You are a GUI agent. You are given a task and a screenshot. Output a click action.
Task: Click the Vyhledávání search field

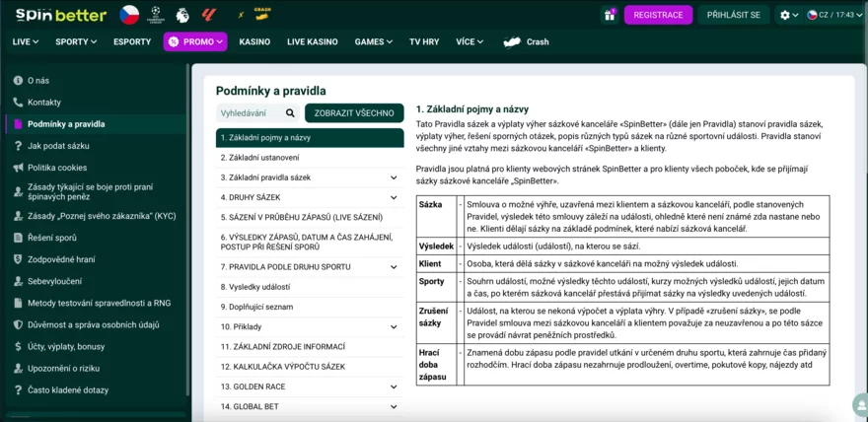[x=249, y=113]
